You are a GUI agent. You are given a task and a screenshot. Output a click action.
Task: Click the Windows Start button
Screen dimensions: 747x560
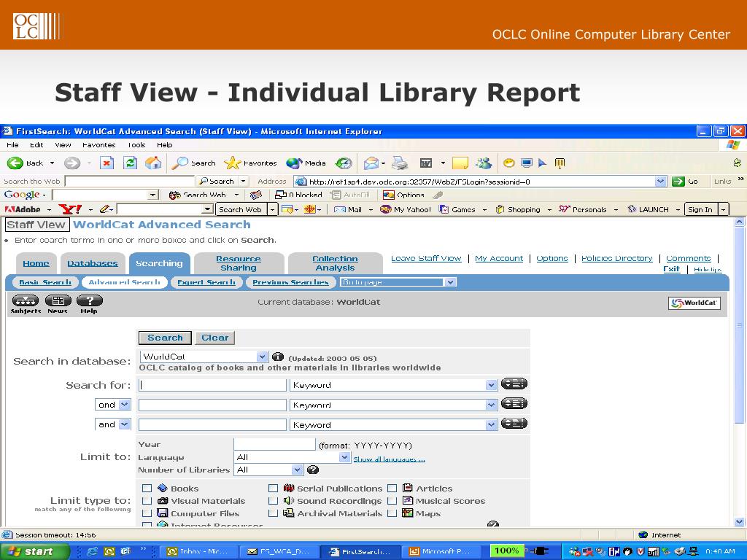[34, 551]
